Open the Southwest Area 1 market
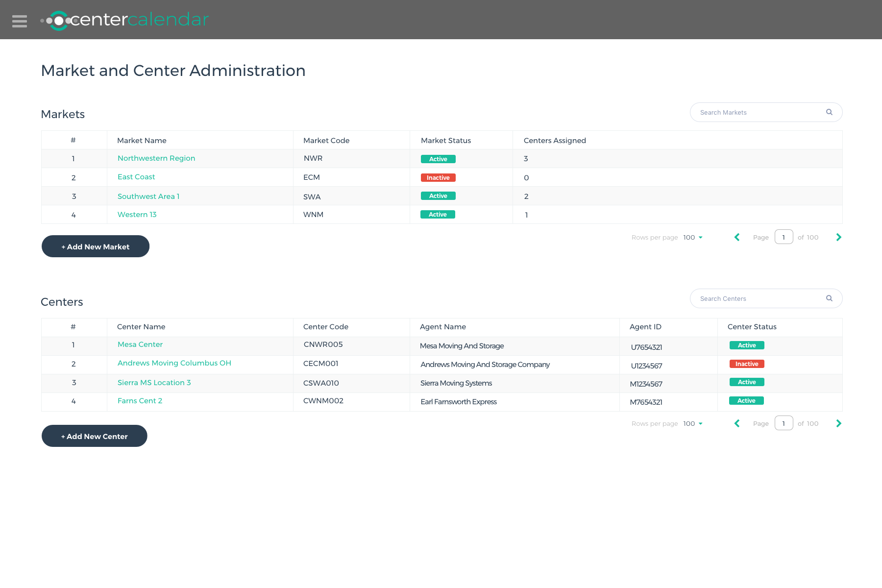The image size is (882, 588). tap(148, 196)
